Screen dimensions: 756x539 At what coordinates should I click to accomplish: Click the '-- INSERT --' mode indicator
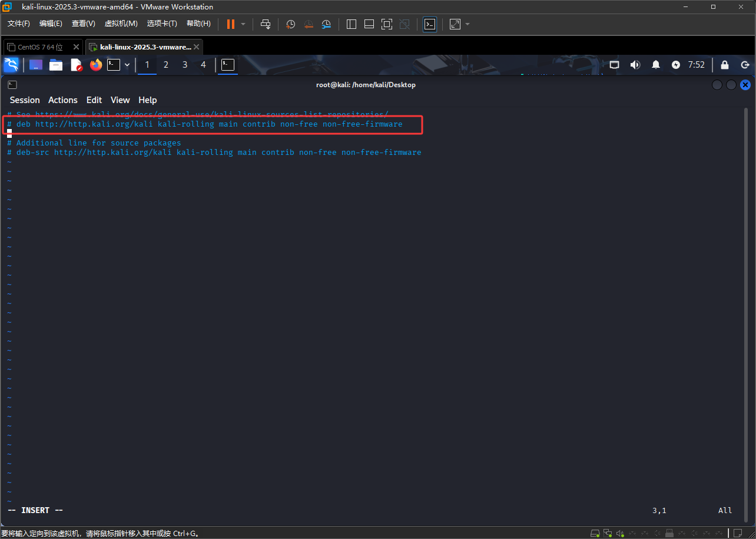point(35,510)
